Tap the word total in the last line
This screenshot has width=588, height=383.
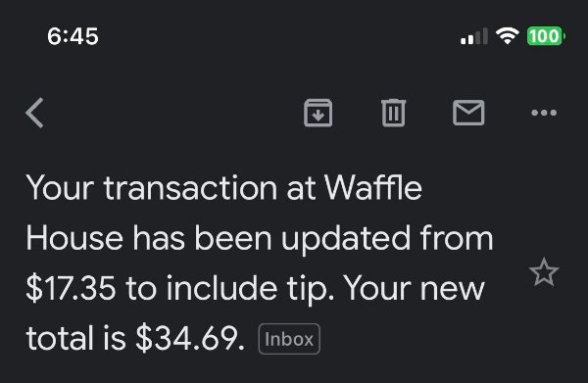pos(60,338)
